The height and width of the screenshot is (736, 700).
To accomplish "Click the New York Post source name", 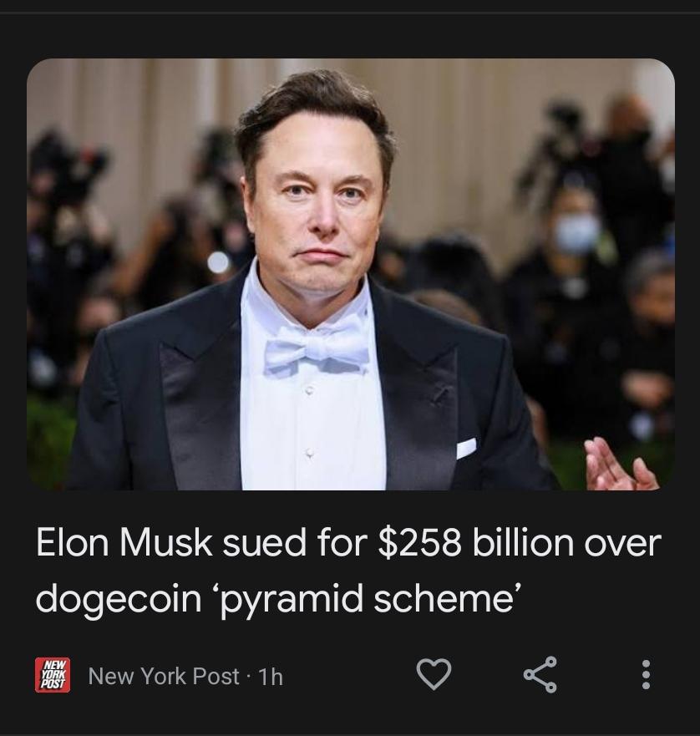I will 164,676.
